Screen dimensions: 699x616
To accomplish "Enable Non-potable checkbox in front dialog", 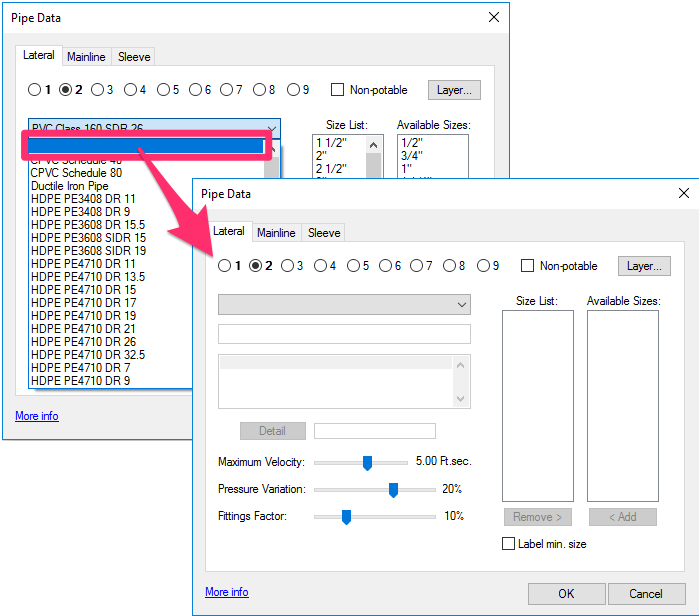I will (527, 266).
